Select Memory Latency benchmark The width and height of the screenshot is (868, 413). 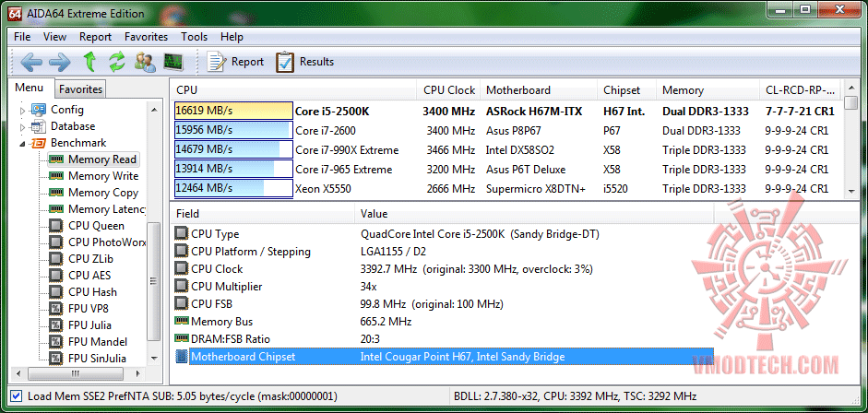pos(106,209)
